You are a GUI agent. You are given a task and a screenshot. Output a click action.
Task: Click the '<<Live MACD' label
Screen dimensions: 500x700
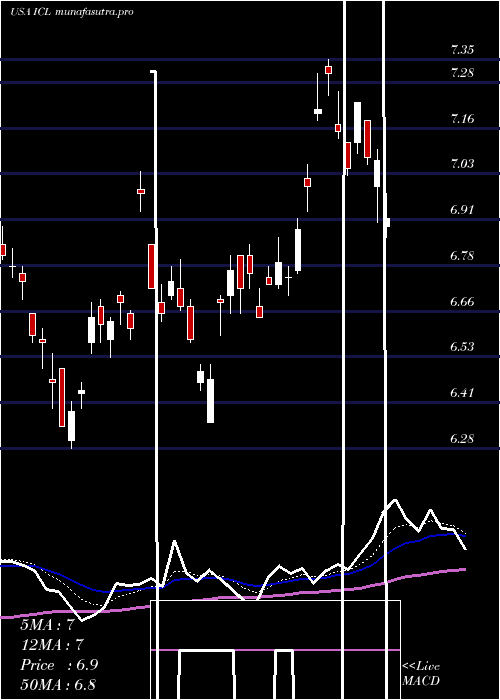tap(421, 674)
